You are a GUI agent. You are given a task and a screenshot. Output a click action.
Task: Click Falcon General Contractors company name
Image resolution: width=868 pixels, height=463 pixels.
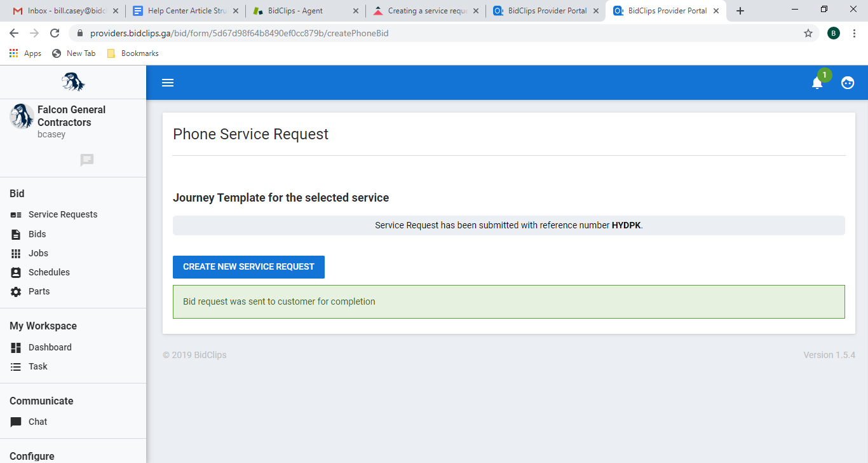pos(71,116)
